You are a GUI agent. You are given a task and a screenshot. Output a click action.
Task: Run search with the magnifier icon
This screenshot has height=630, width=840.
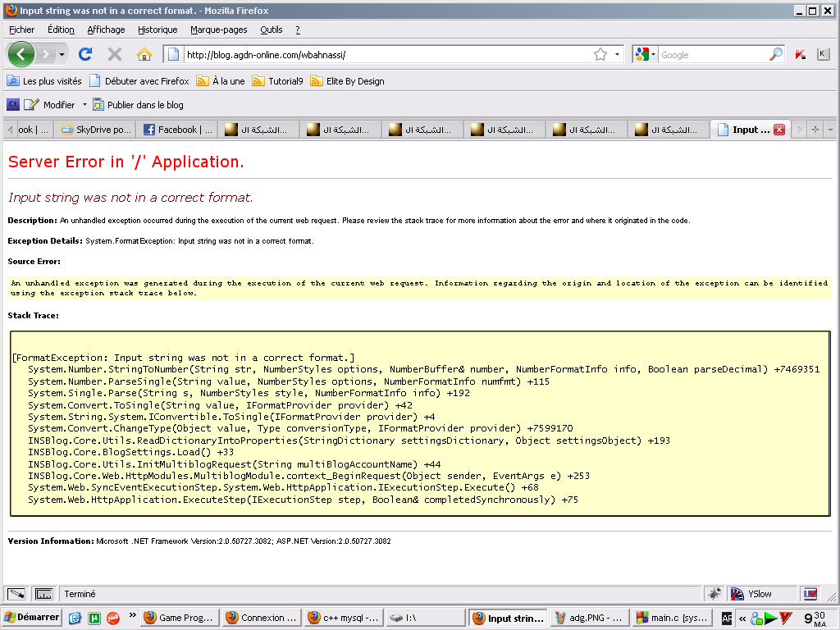(776, 54)
